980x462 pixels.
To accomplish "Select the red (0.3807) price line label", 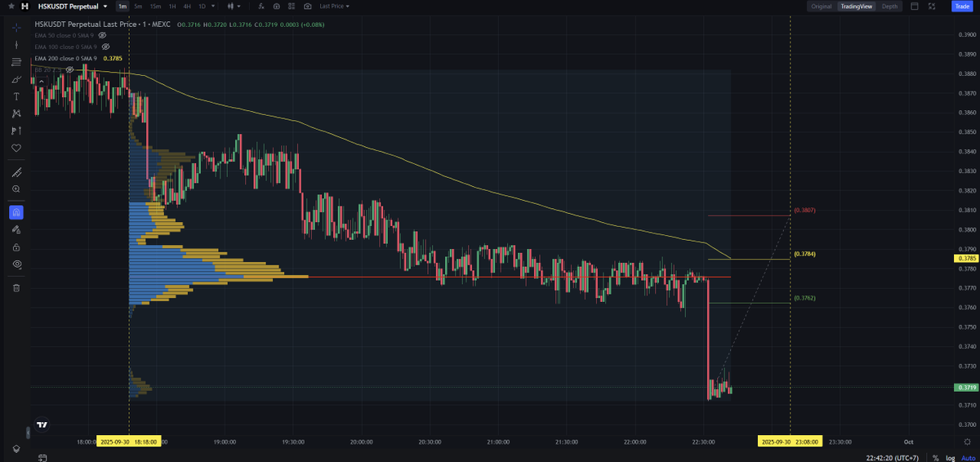I will [804, 211].
